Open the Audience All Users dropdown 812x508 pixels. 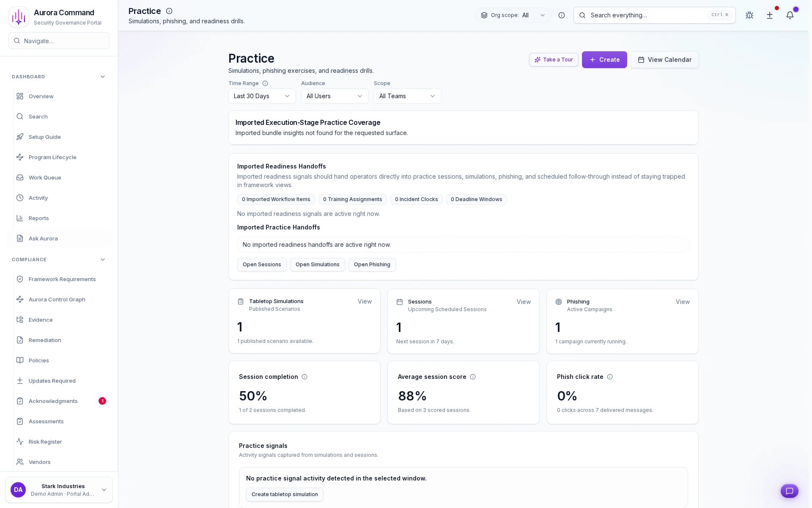coord(335,96)
